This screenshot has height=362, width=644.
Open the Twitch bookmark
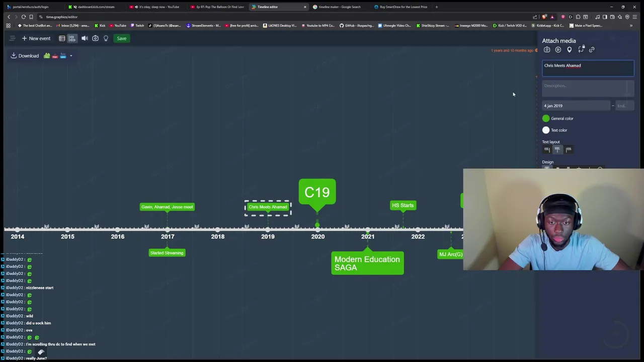tap(137, 26)
